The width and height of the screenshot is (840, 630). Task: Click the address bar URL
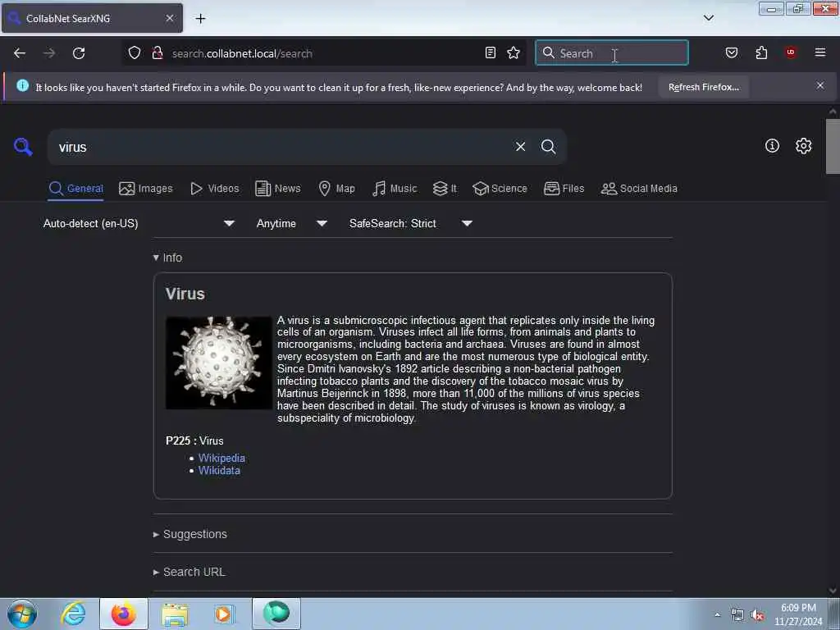pyautogui.click(x=242, y=53)
